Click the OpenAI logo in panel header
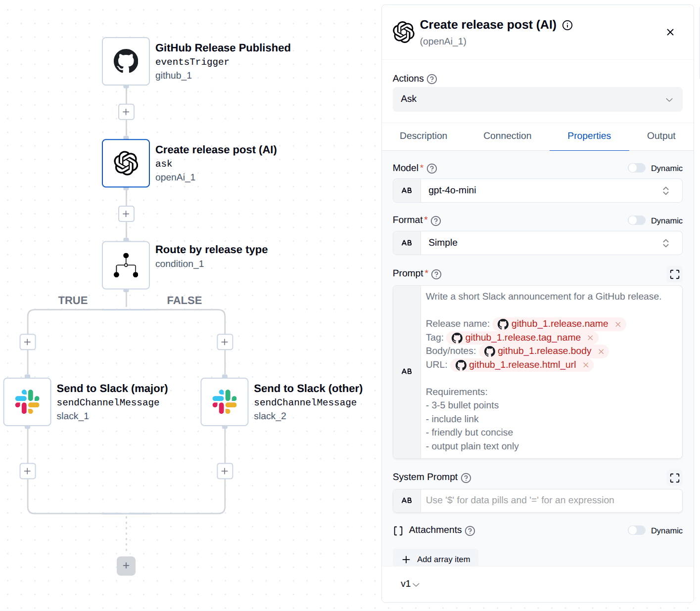 [404, 32]
